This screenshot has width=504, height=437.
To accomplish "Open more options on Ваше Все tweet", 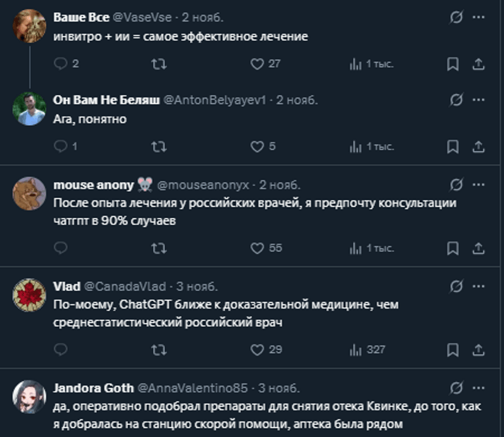I will coord(478,18).
